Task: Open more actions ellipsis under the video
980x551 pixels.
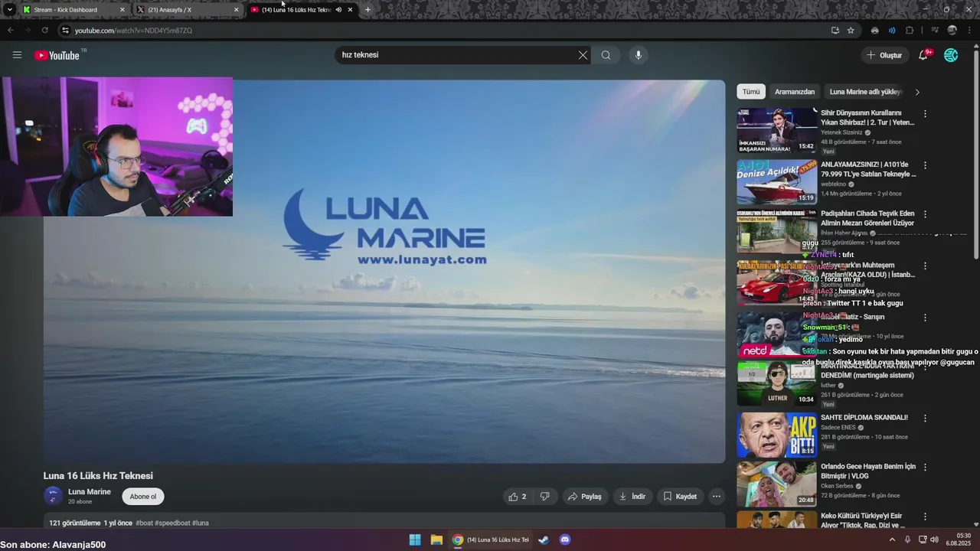Action: tap(717, 497)
